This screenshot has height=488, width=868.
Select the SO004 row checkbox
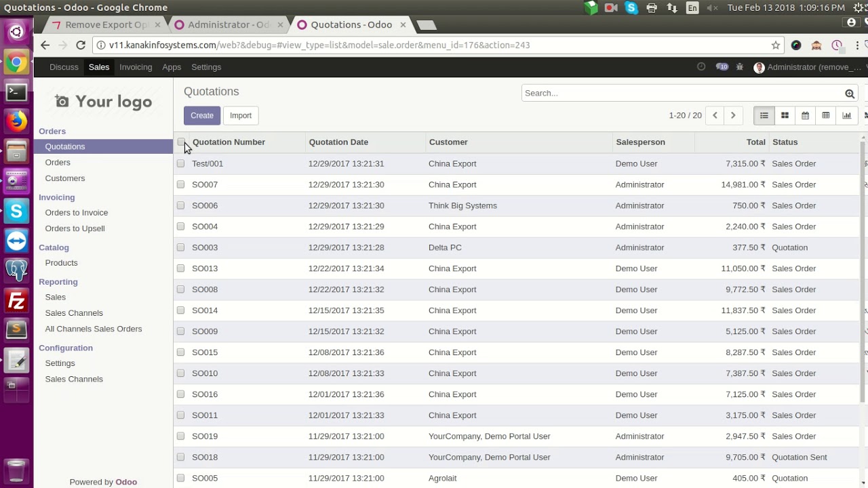[x=180, y=226]
